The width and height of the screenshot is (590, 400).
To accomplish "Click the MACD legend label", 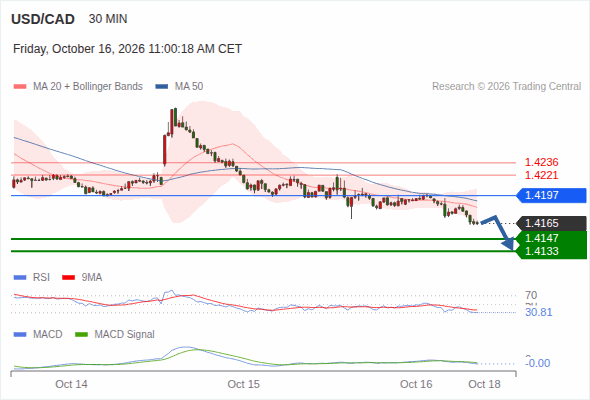I will click(x=48, y=334).
